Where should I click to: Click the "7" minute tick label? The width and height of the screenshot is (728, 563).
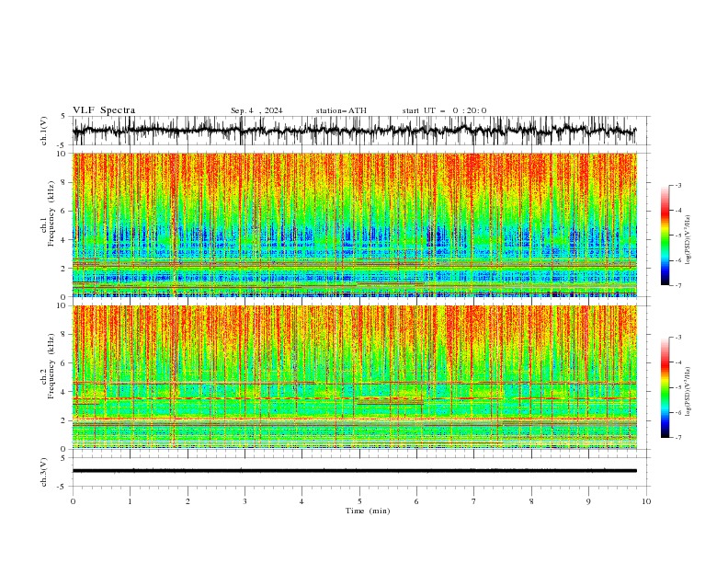[474, 501]
